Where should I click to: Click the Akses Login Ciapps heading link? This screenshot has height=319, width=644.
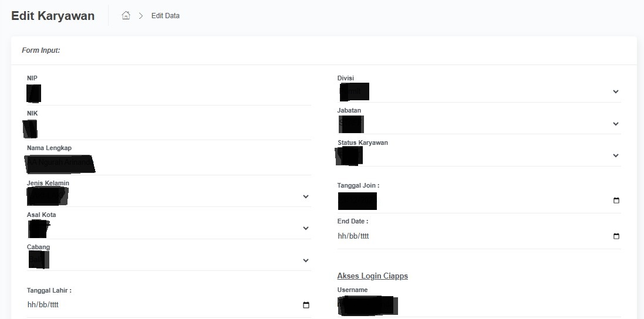(x=372, y=276)
